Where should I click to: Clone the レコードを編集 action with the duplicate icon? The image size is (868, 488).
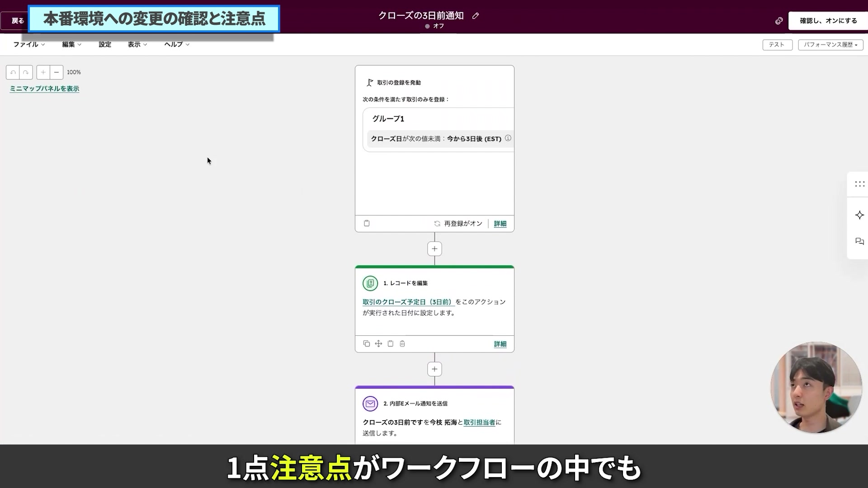point(367,343)
